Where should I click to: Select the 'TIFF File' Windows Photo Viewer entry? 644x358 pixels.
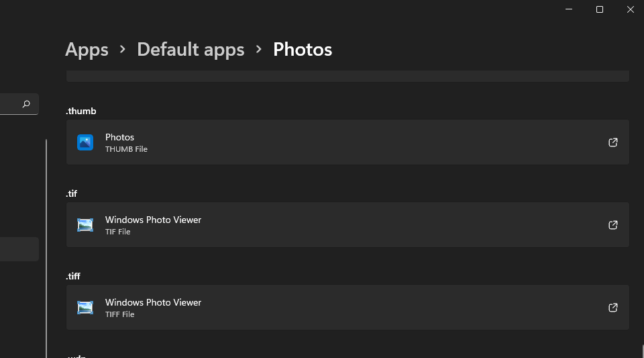click(x=335, y=308)
